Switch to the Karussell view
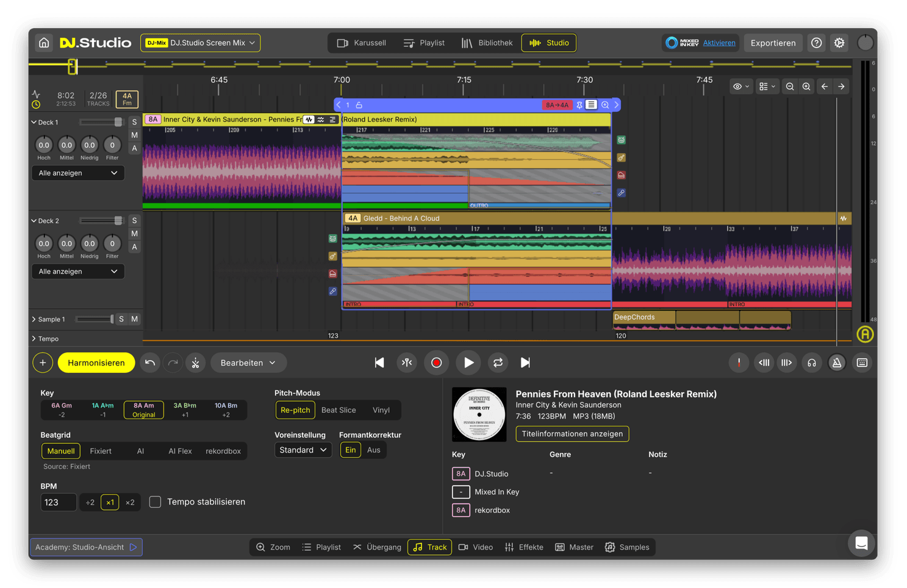This screenshot has width=907, height=588. (362, 43)
